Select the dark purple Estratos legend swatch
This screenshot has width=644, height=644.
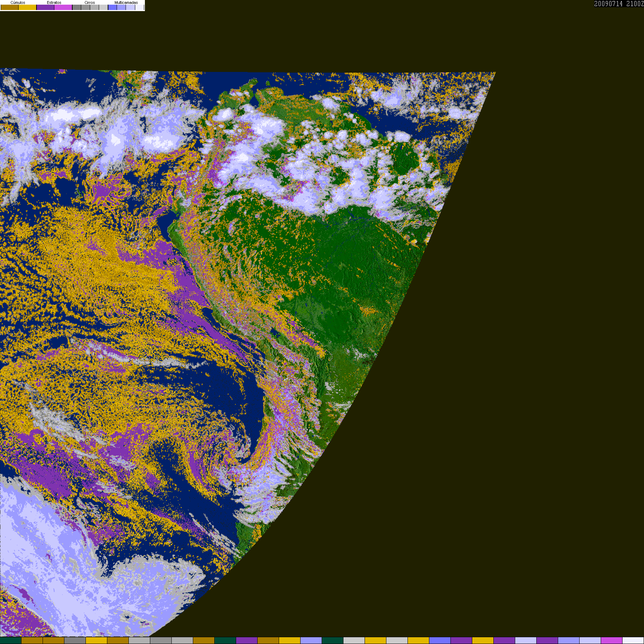(x=45, y=7)
